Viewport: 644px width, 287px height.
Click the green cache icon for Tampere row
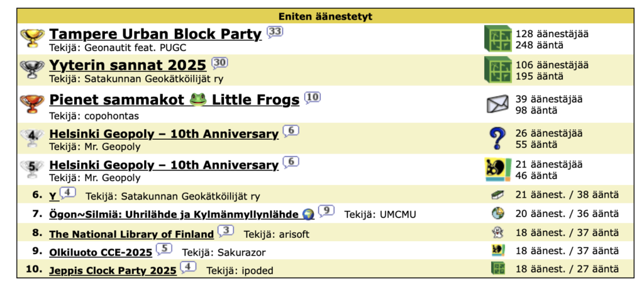tap(498, 39)
